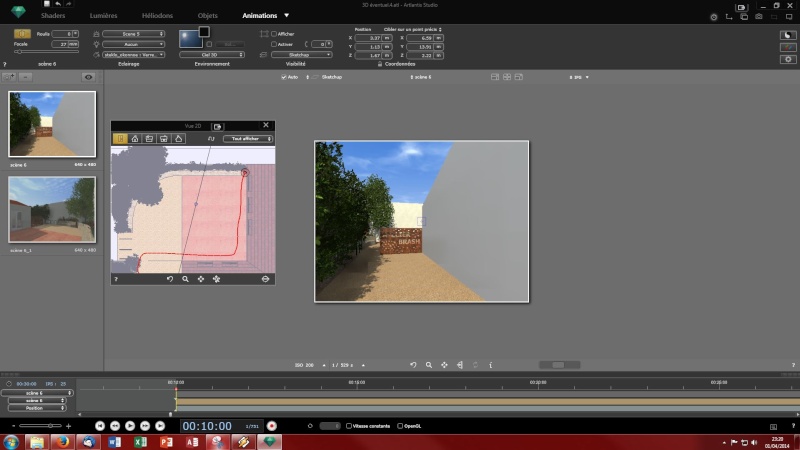Click the undo view icon in Vue 2D footer
The height and width of the screenshot is (450, 800).
[x=170, y=279]
